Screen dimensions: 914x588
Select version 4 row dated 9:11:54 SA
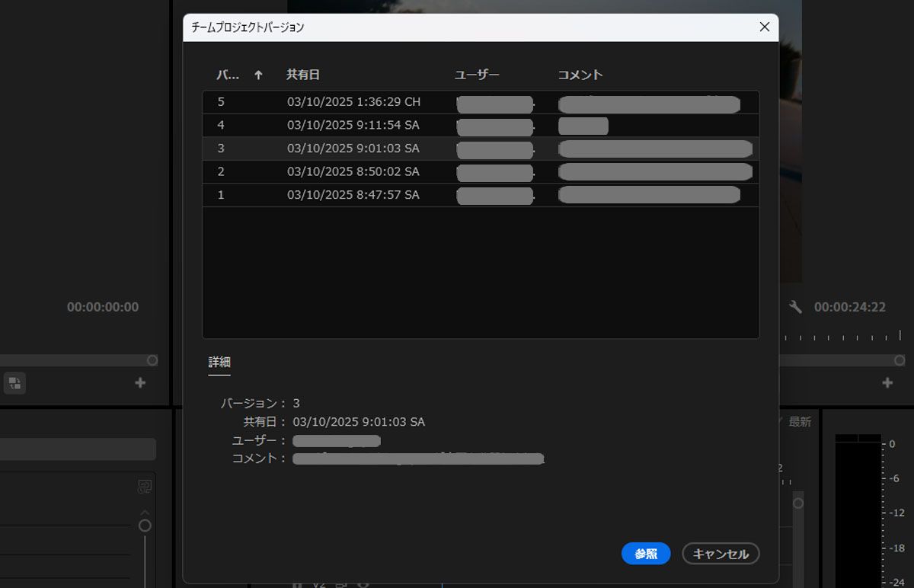pyautogui.click(x=481, y=125)
